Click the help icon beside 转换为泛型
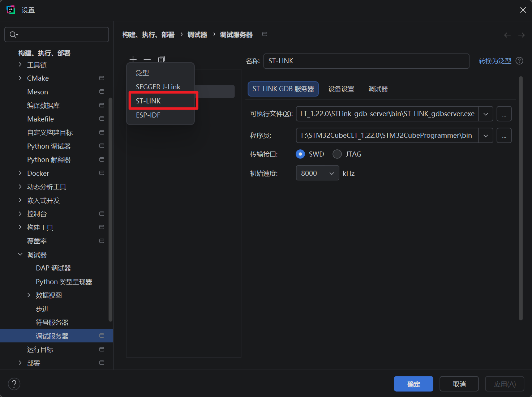The image size is (532, 397). pos(519,61)
